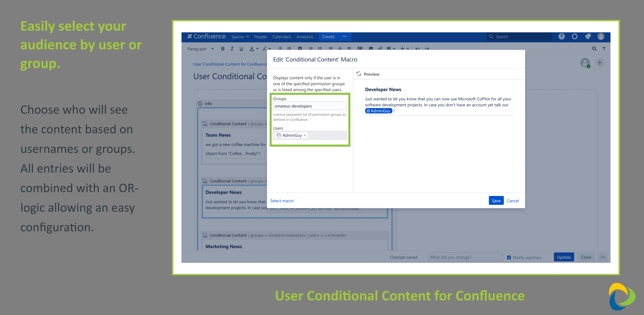Click the Select macro link
Image resolution: width=644 pixels, height=315 pixels.
click(282, 201)
